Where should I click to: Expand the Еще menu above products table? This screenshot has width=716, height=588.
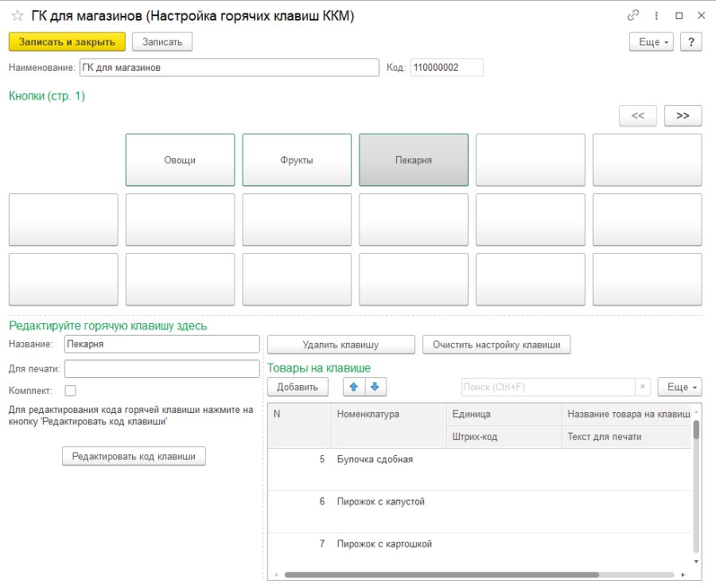(x=679, y=387)
